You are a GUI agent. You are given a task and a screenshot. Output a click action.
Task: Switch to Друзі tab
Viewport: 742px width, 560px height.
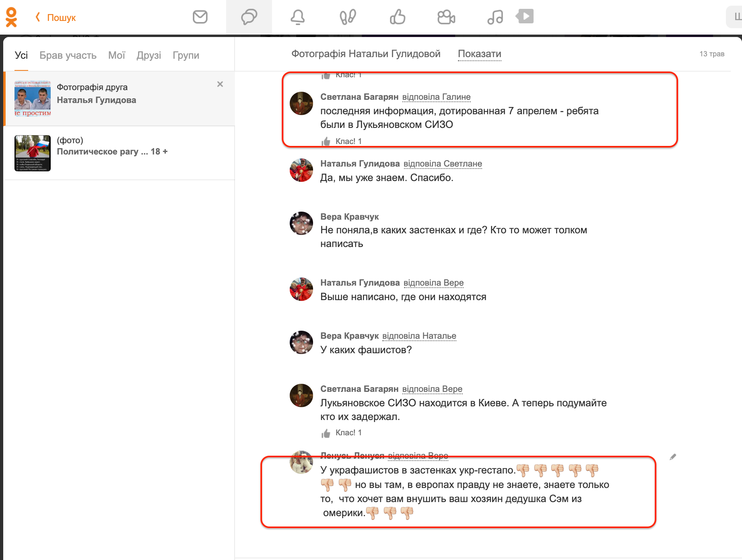[x=148, y=56]
